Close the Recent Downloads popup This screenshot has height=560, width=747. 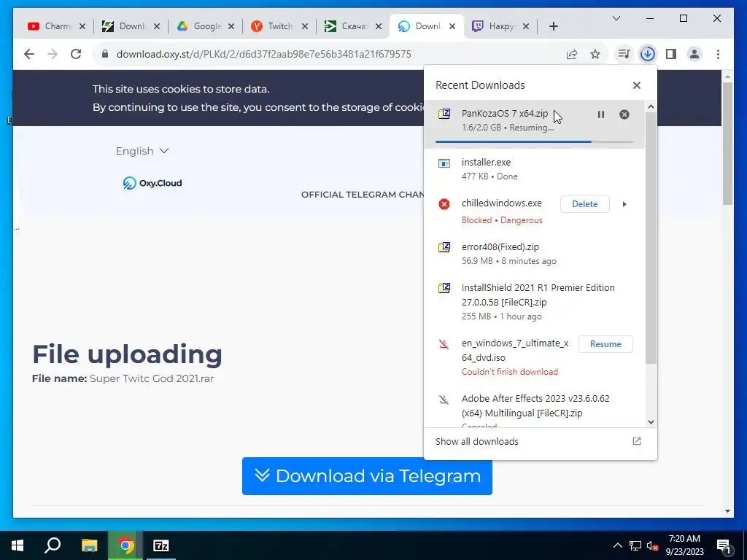(x=636, y=85)
